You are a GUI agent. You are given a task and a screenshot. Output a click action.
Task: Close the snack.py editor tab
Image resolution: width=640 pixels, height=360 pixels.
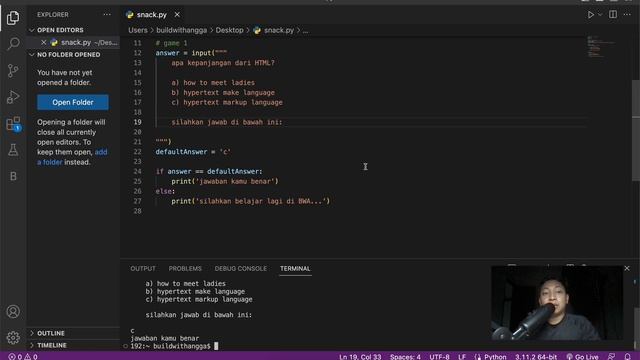tap(177, 14)
